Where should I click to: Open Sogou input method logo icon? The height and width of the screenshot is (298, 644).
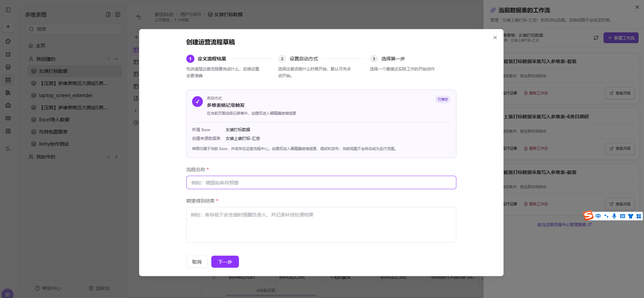589,215
